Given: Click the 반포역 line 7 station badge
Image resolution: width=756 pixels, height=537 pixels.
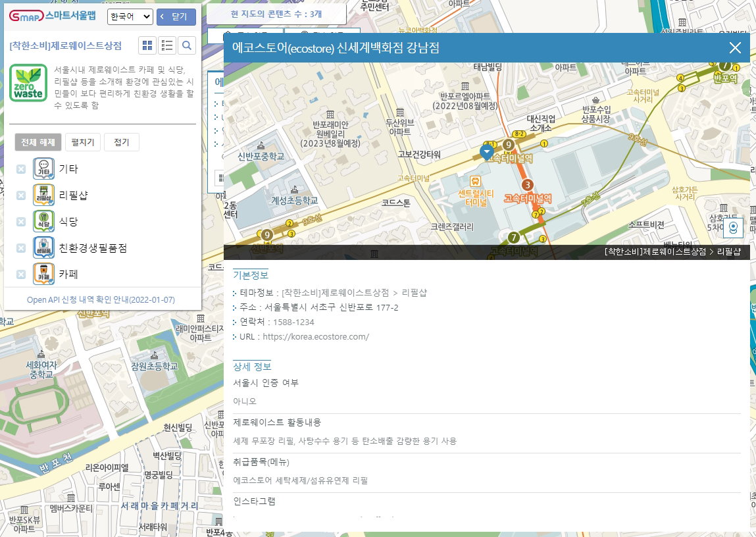Looking at the screenshot, I should coord(724,66).
